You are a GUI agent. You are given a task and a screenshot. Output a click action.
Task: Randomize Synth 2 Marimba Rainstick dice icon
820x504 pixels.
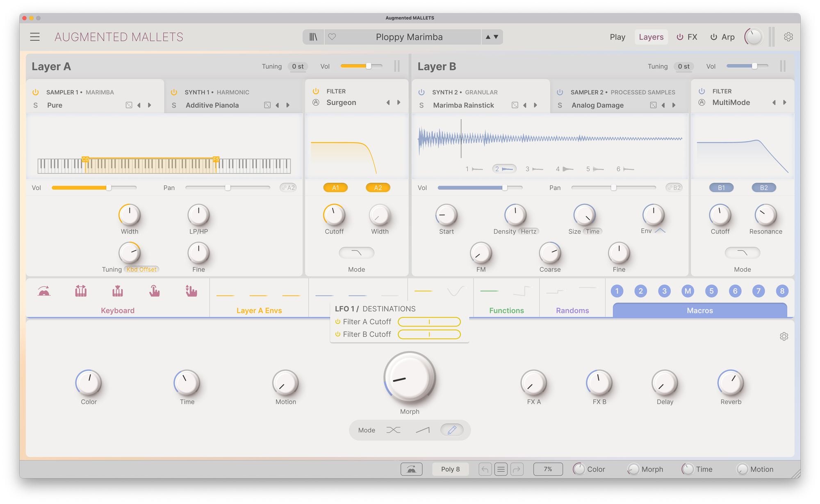coord(515,105)
